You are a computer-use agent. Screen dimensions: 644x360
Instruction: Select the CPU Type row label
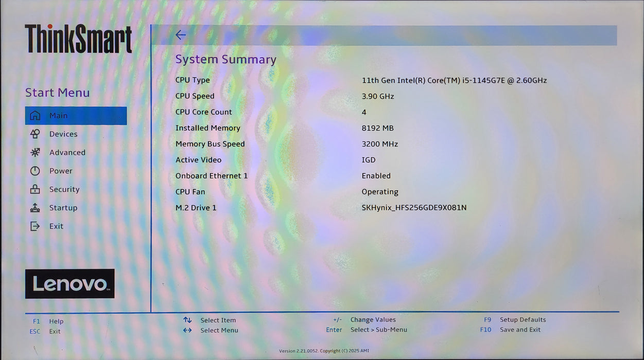click(193, 80)
